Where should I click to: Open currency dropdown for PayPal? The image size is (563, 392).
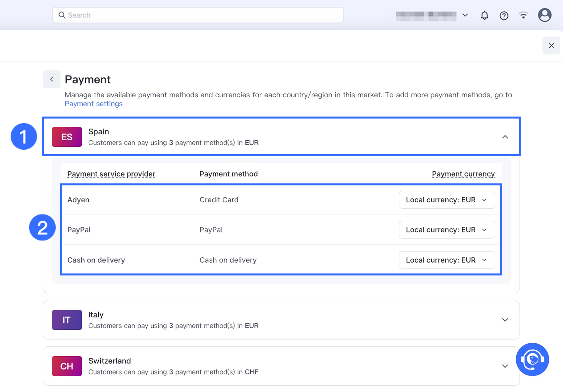click(x=446, y=230)
